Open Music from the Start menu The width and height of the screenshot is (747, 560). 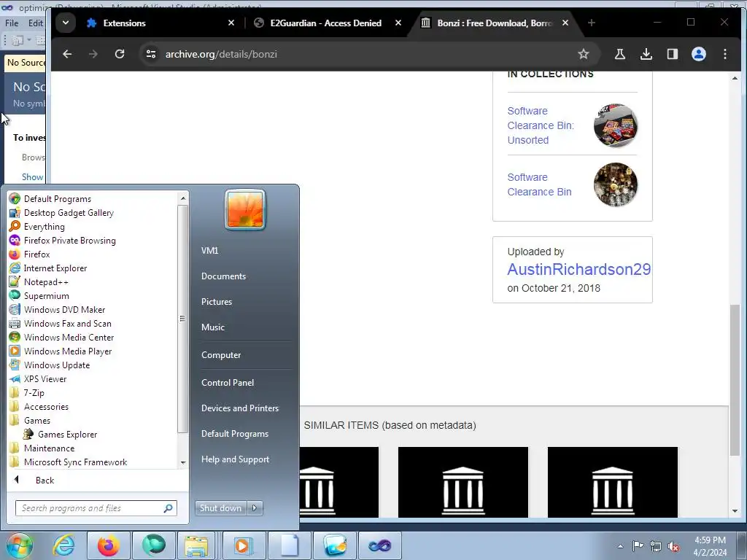pyautogui.click(x=212, y=327)
